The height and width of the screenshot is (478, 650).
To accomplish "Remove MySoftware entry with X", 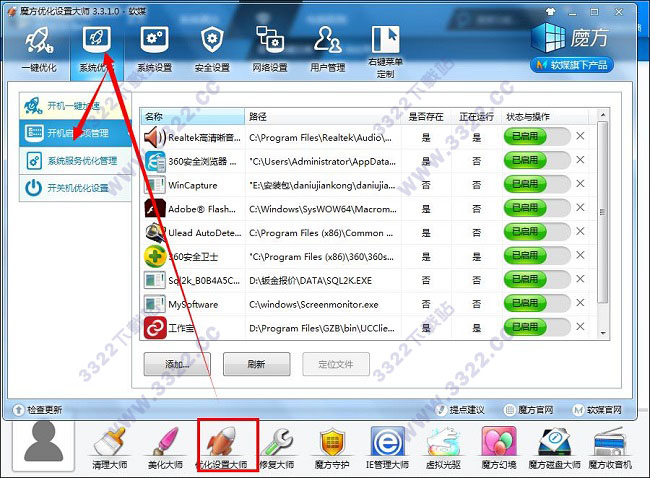I will point(580,303).
